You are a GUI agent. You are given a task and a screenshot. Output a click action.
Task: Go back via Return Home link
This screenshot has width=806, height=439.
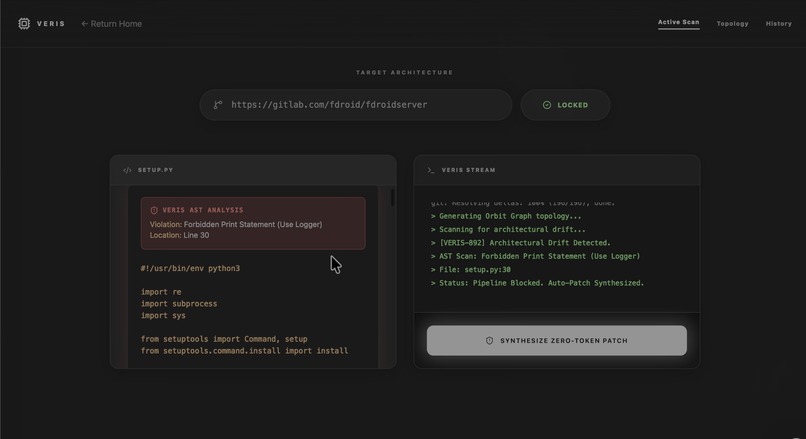pos(112,24)
